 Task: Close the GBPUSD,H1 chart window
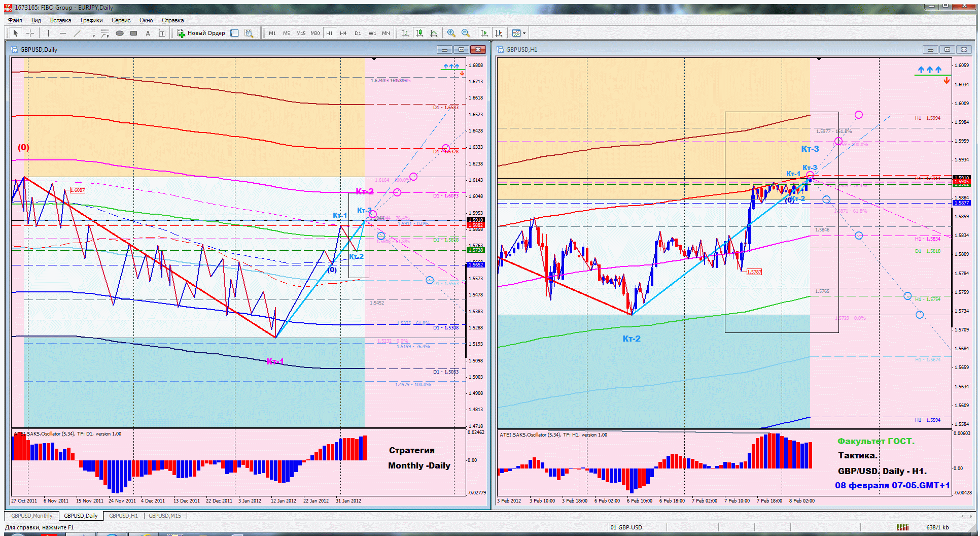click(964, 49)
